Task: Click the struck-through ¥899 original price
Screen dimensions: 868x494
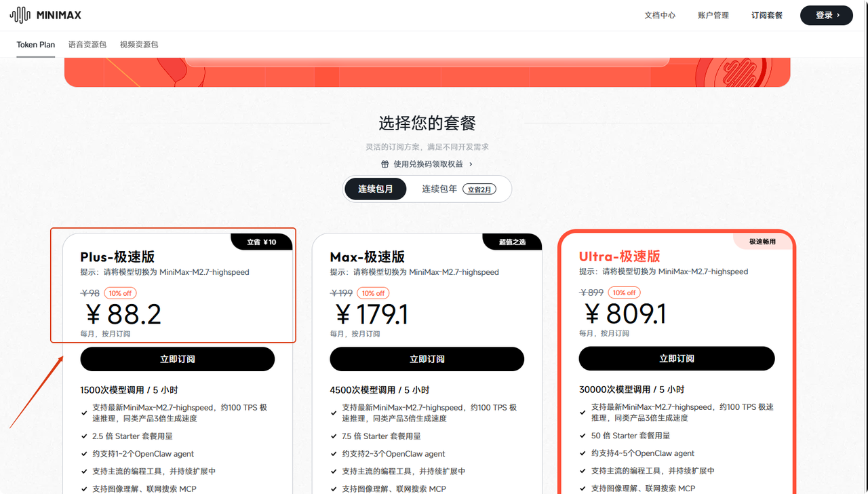Action: click(x=591, y=292)
